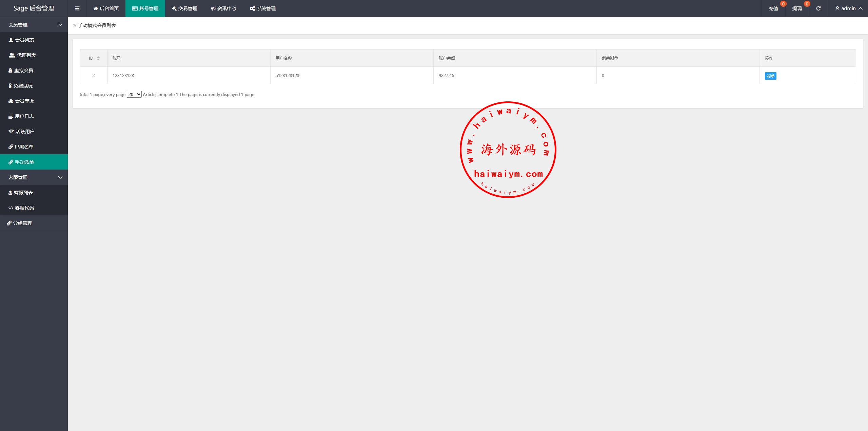This screenshot has width=868, height=431.
Task: Switch to 交易管理 top menu tab
Action: (184, 8)
